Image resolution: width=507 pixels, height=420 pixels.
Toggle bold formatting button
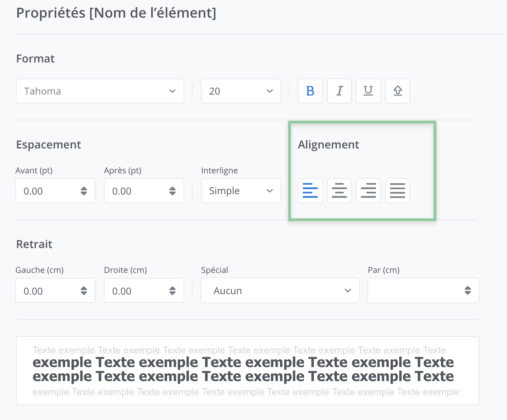(x=310, y=91)
